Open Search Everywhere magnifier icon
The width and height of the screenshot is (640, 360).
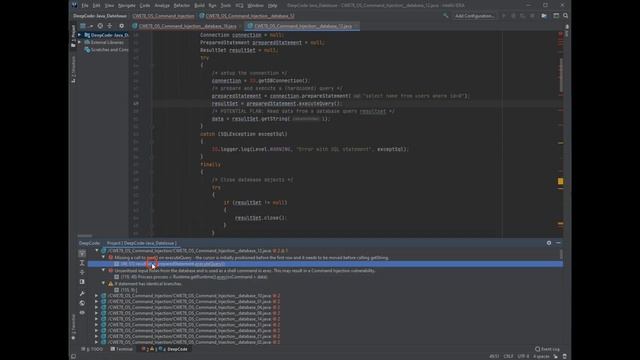(565, 16)
